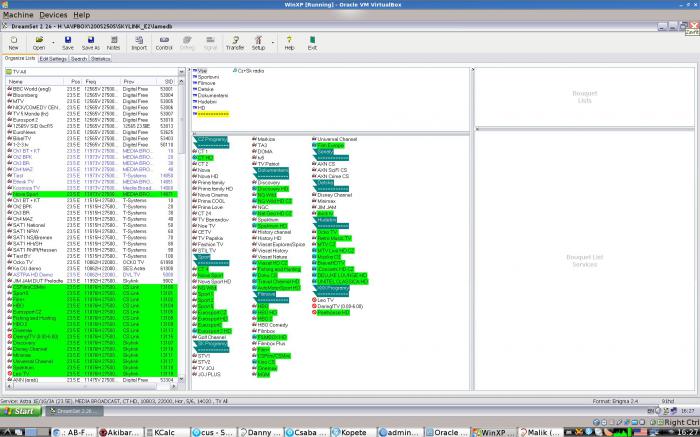
Task: Click the Signal toolbar icon
Action: (210, 43)
